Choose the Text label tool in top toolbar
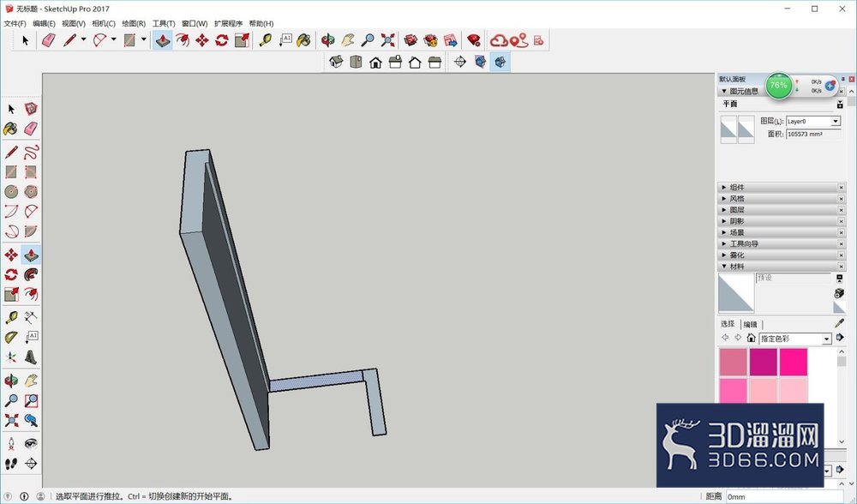The image size is (857, 504). click(x=285, y=40)
